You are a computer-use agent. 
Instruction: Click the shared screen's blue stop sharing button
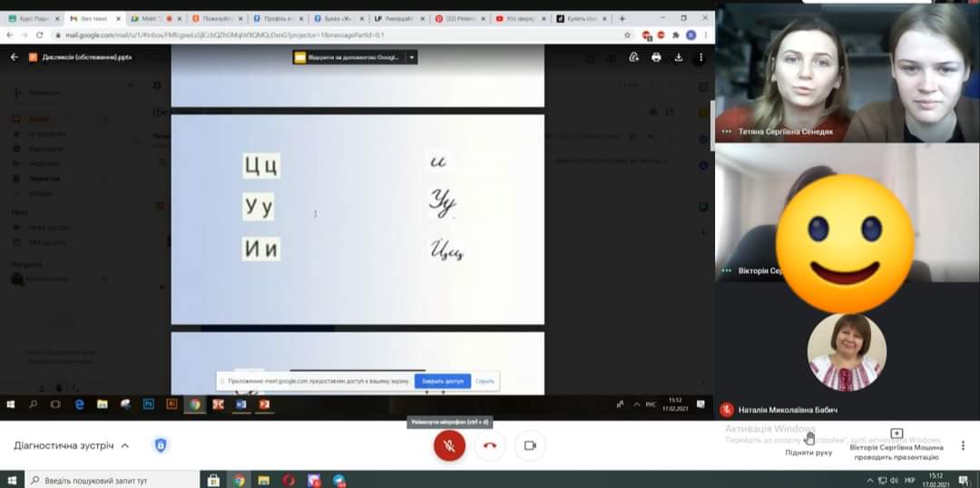[442, 381]
